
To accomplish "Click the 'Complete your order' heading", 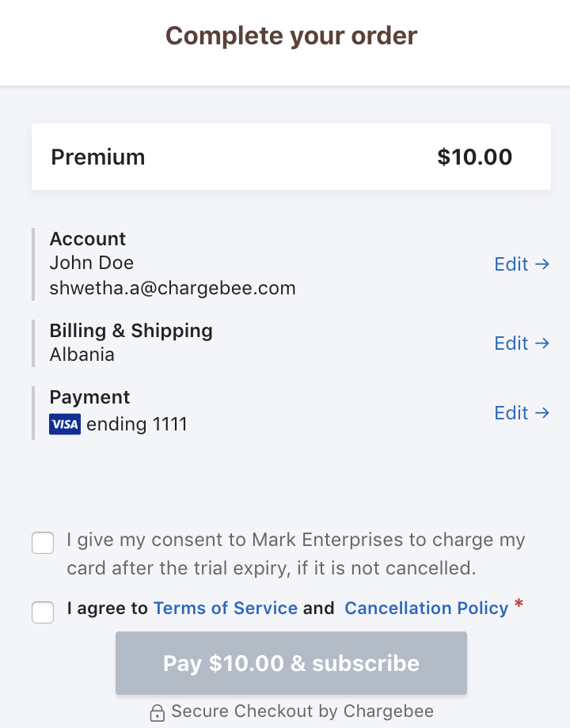I will tap(291, 36).
